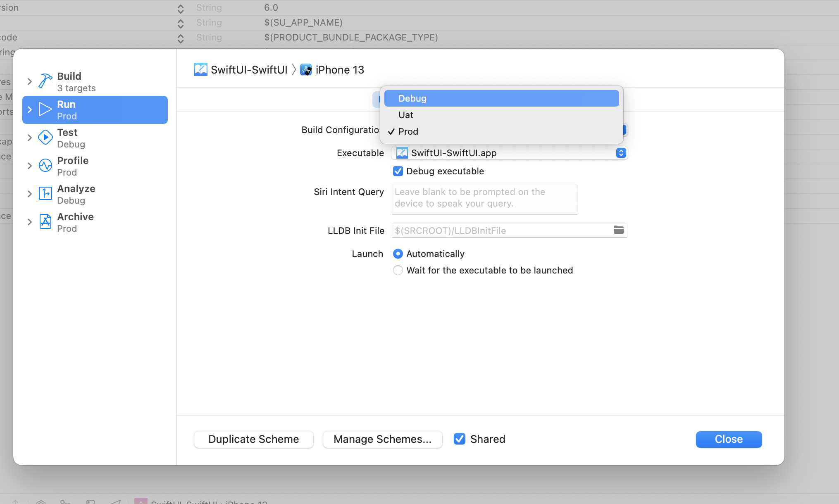
Task: Expand the Build action disclosure arrow
Action: pos(29,81)
